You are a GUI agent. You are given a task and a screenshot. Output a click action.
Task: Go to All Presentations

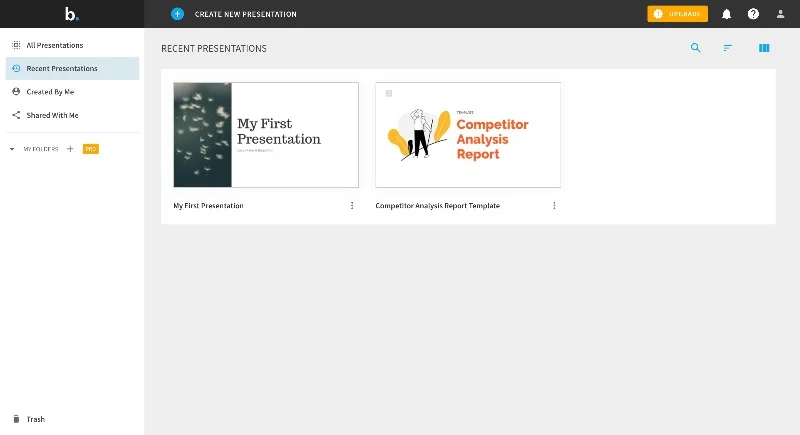coord(54,45)
